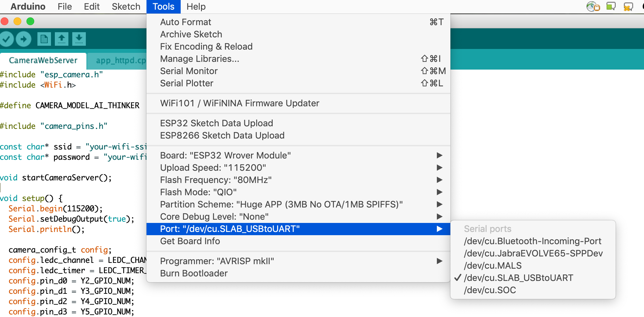Switch to the CameraWebServer tab
644x317 pixels.
(43, 61)
